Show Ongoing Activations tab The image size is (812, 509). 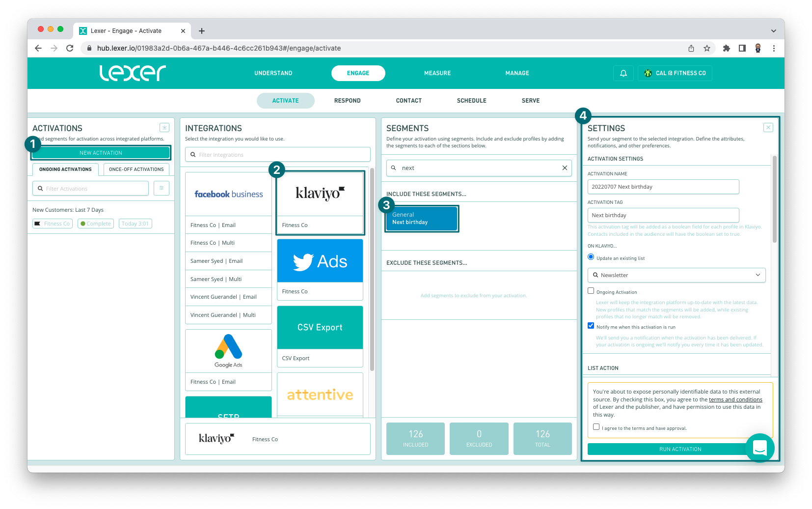pos(65,170)
